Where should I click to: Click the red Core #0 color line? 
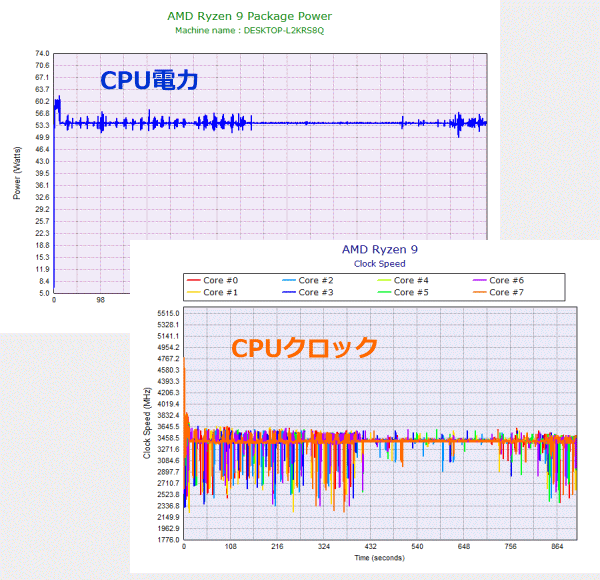[x=194, y=280]
